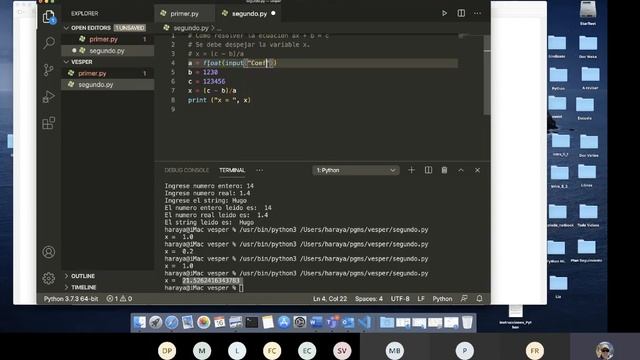Screen dimensions: 640x360
Task: Open primer.py under OPEN EDITORS
Action: [x=108, y=39]
